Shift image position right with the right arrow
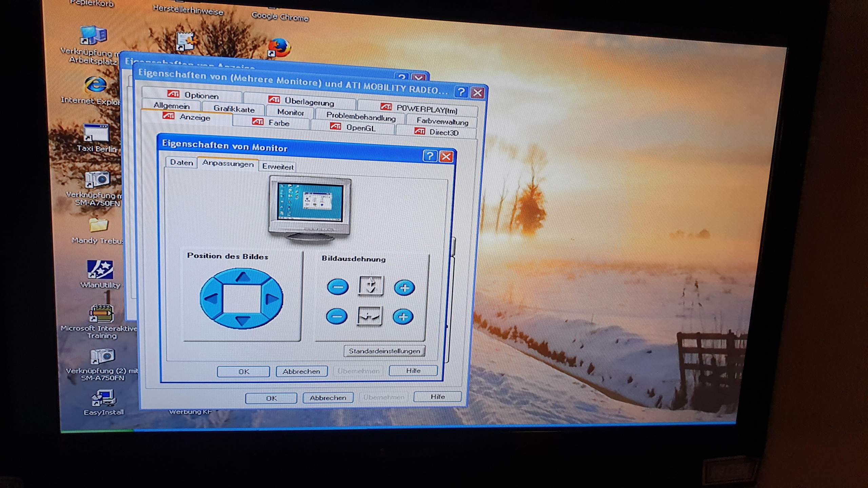This screenshot has width=868, height=488. click(x=272, y=299)
